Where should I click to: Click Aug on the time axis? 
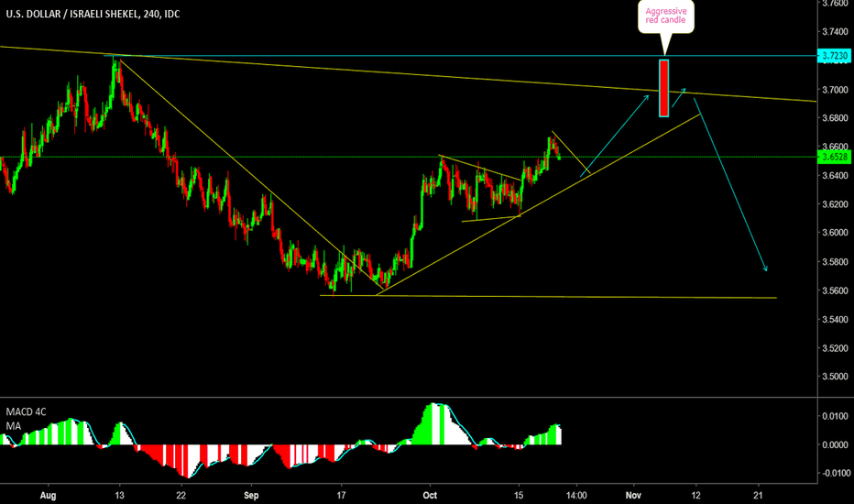[49, 495]
